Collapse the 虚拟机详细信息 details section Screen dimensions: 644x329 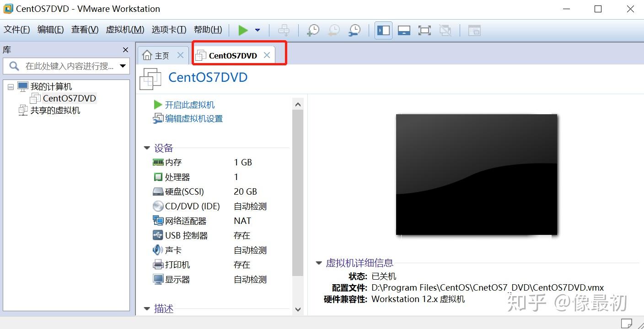319,263
